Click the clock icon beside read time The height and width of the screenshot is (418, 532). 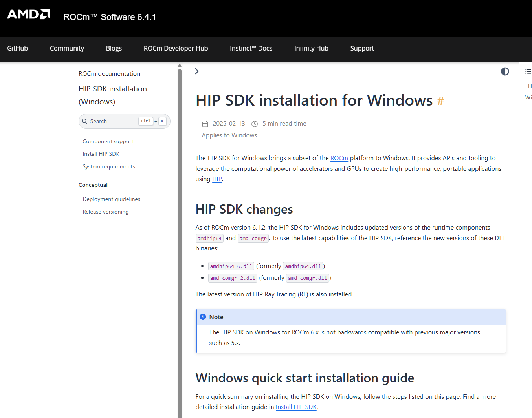coord(255,124)
